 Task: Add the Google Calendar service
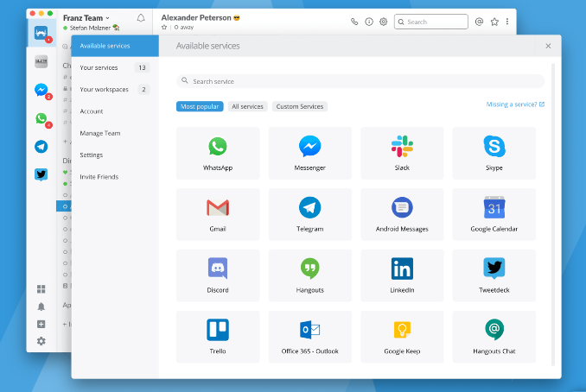click(494, 214)
